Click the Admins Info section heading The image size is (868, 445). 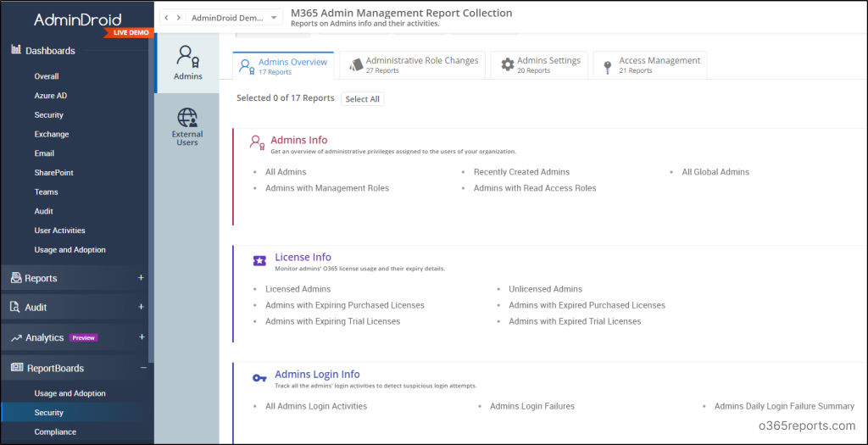click(299, 140)
